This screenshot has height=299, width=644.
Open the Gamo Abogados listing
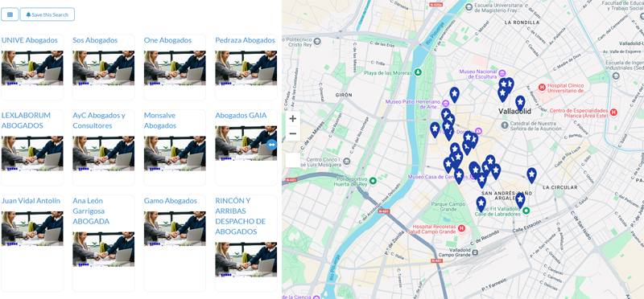tap(171, 201)
